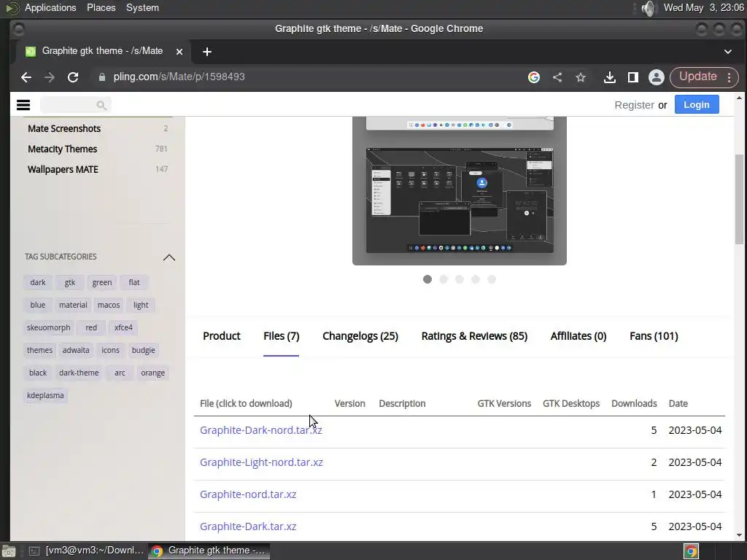Viewport: 747px width, 560px height.
Task: Select the gtk tag
Action: [69, 282]
